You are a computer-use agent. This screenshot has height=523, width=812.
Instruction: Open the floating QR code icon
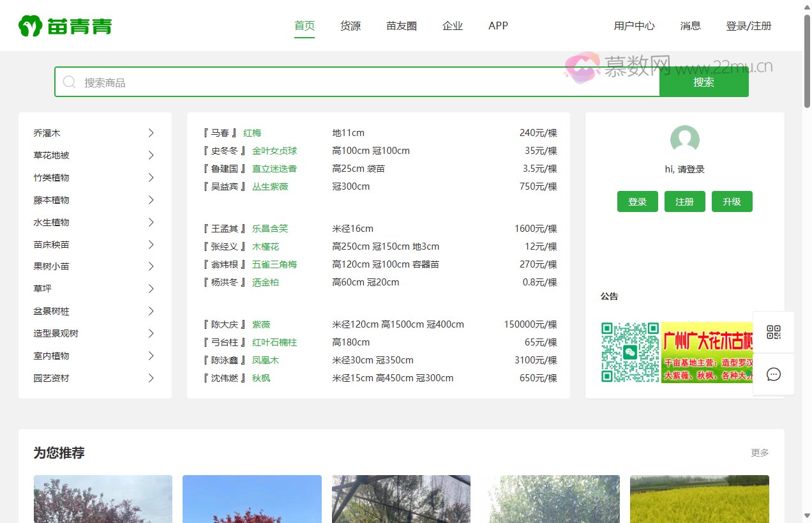pos(774,332)
